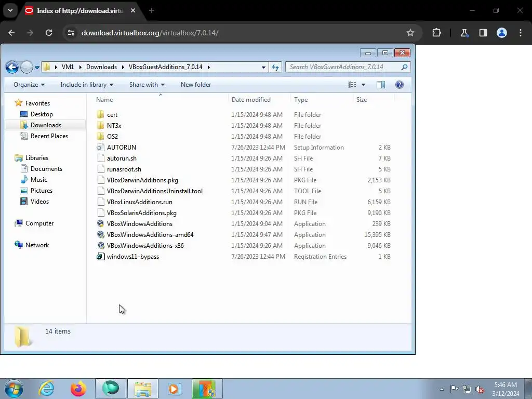
Task: Open the Share with menu
Action: (147, 85)
